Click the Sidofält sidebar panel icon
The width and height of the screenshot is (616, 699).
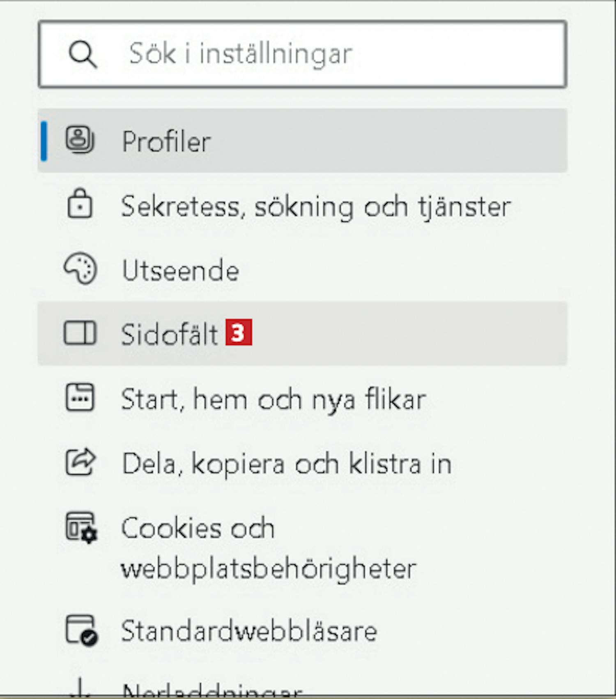tap(80, 333)
